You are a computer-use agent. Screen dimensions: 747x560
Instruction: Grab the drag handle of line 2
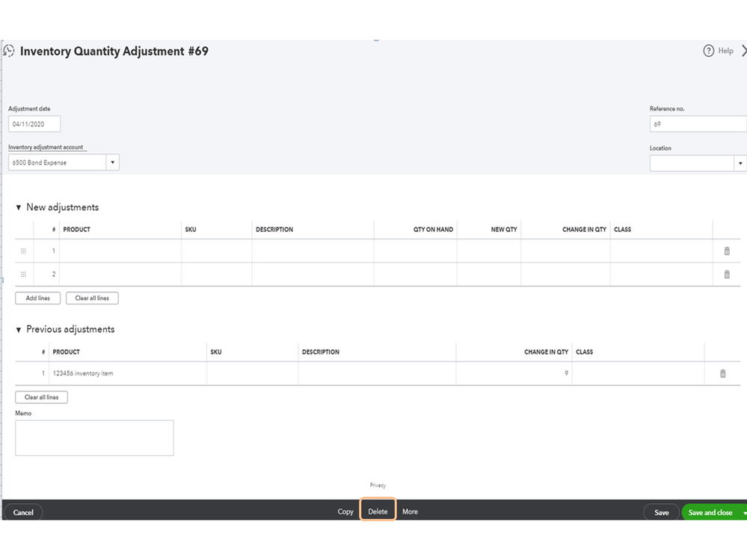(23, 274)
